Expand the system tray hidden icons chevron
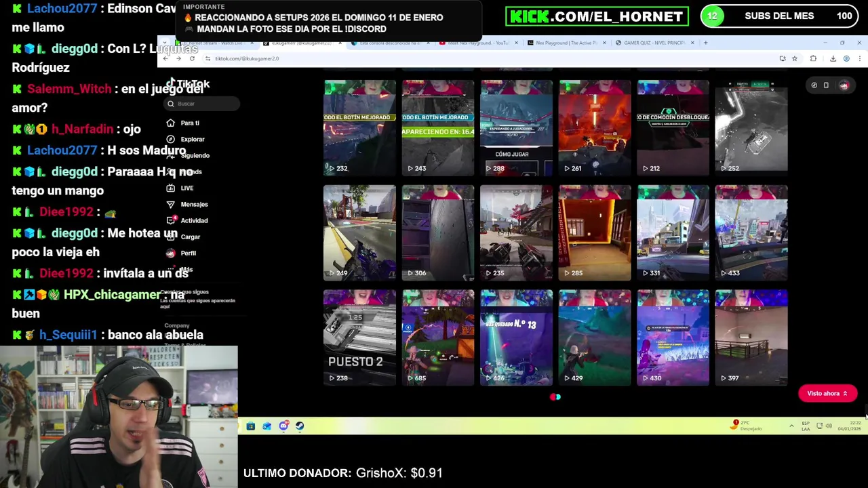Image resolution: width=868 pixels, height=488 pixels. [791, 426]
